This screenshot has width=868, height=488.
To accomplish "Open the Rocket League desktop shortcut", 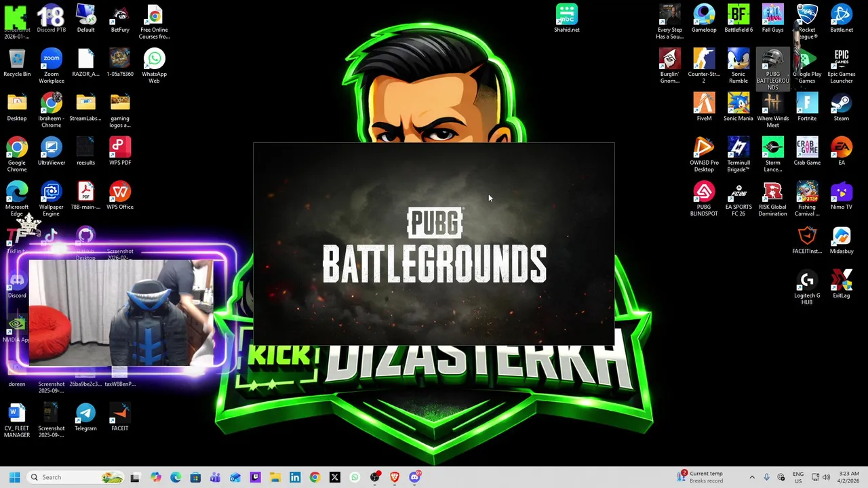I will (807, 22).
